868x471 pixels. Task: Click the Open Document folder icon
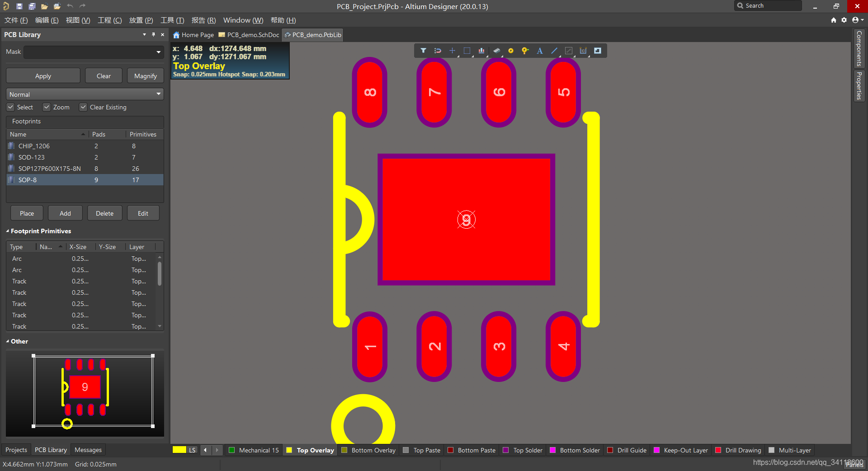(x=44, y=6)
